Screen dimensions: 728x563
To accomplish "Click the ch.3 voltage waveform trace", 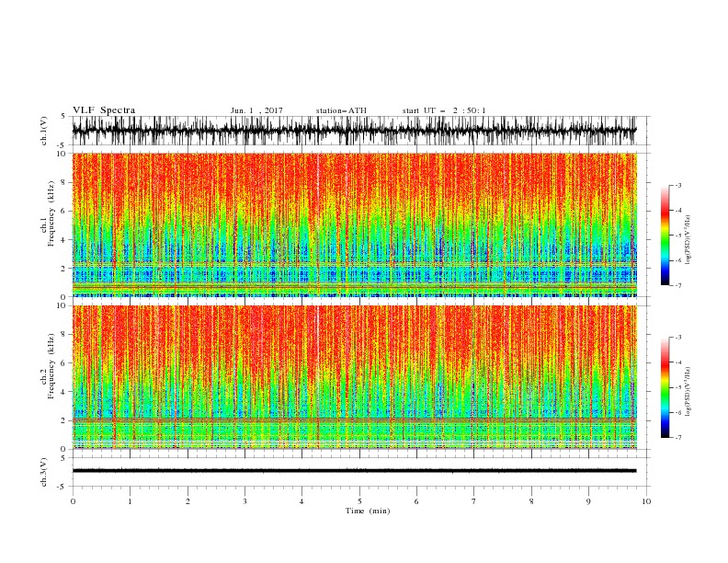I will pyautogui.click(x=354, y=471).
